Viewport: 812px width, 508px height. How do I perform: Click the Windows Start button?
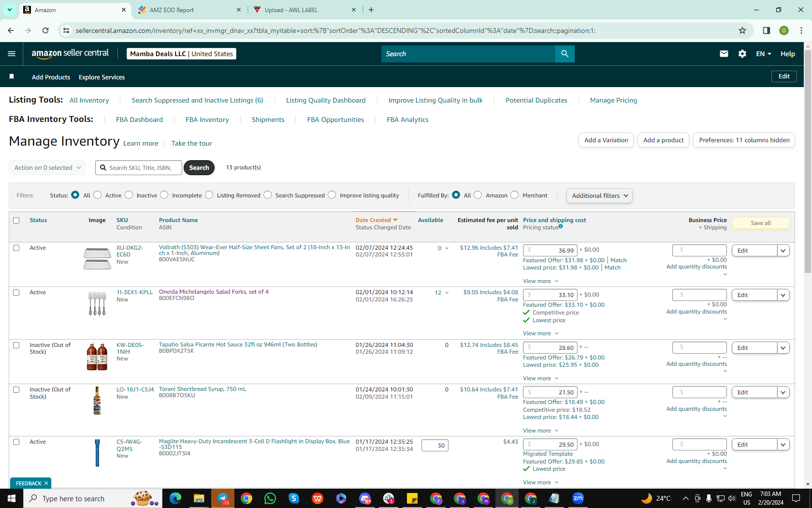[12, 498]
